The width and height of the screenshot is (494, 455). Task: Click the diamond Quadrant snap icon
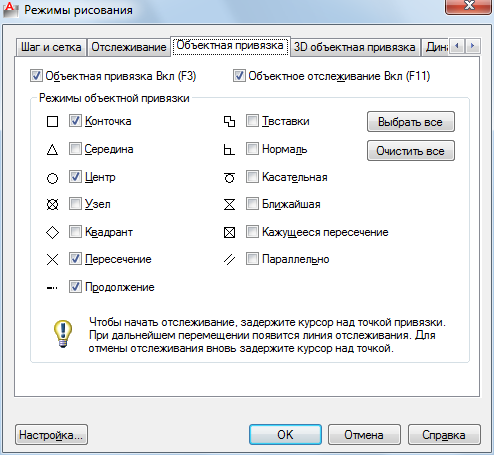click(52, 232)
